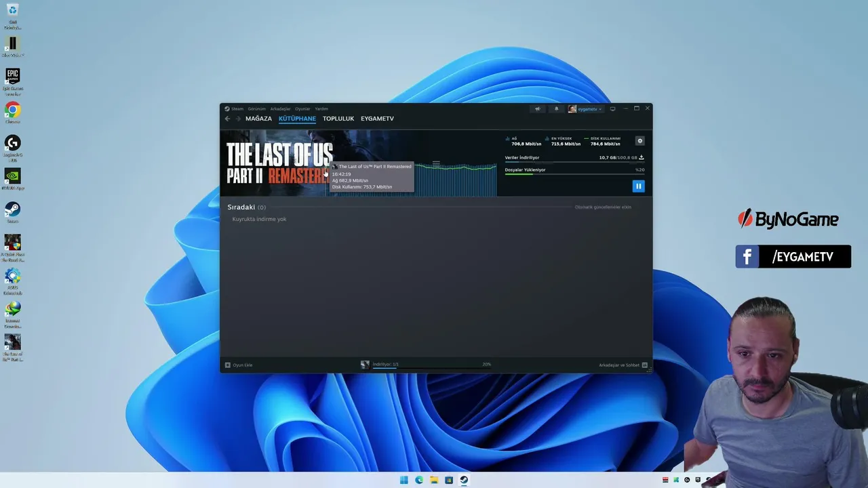This screenshot has width=868, height=488.
Task: Go back with the left arrow
Action: point(227,119)
